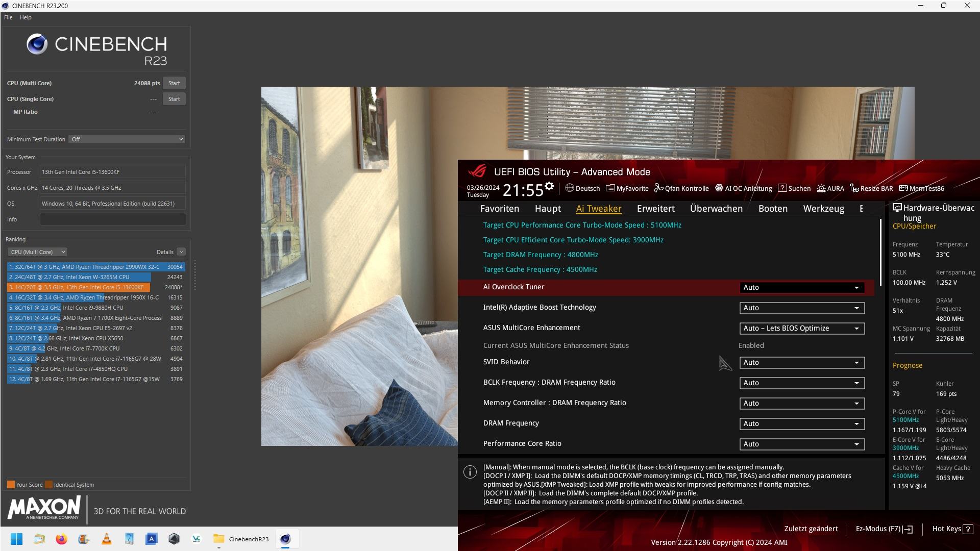Open MyFavorite in BIOS toolbar
980x551 pixels.
(x=627, y=188)
